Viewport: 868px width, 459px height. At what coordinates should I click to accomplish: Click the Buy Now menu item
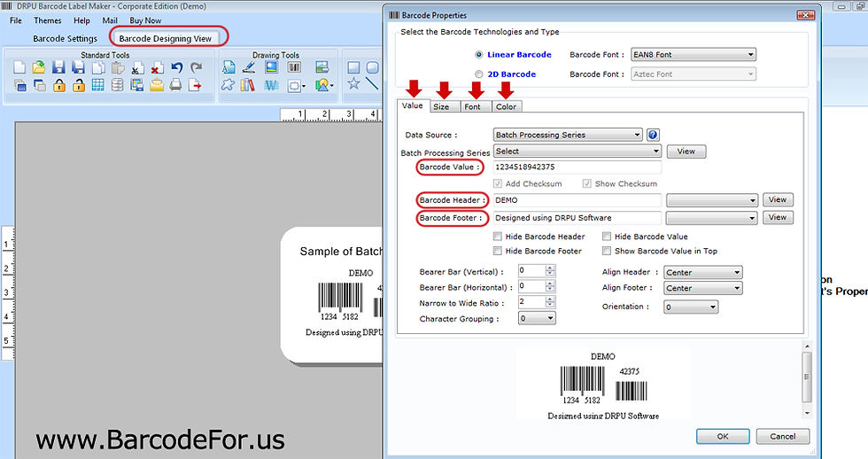[x=145, y=20]
